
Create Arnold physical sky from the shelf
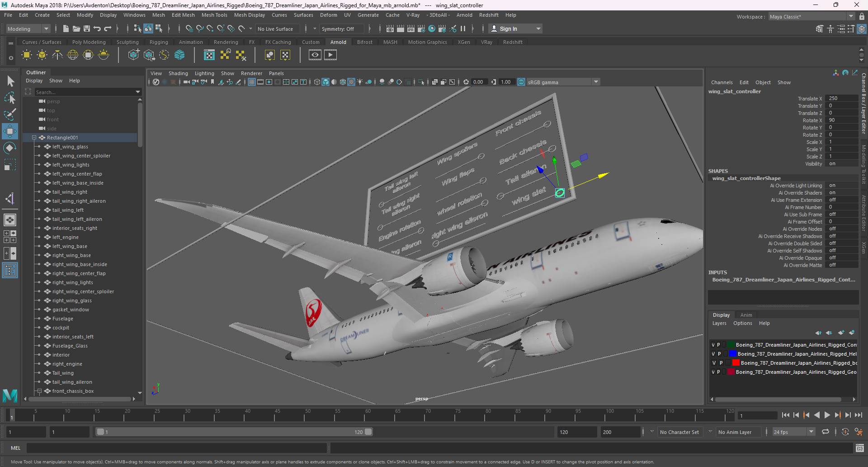coord(104,55)
